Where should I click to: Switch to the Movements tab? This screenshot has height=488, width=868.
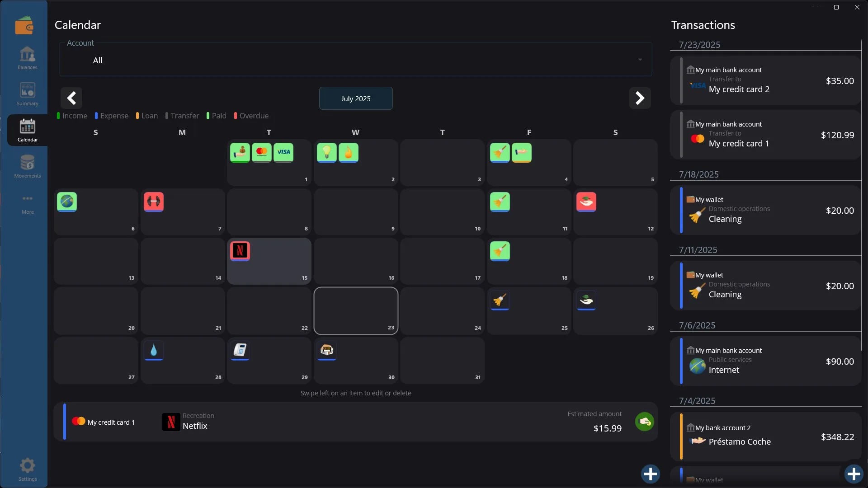tap(28, 166)
